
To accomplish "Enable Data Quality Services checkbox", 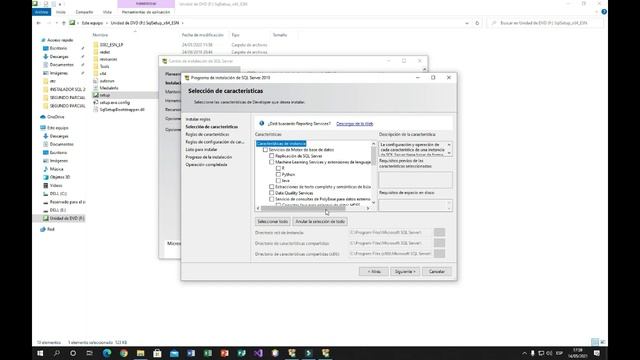I will (x=271, y=193).
